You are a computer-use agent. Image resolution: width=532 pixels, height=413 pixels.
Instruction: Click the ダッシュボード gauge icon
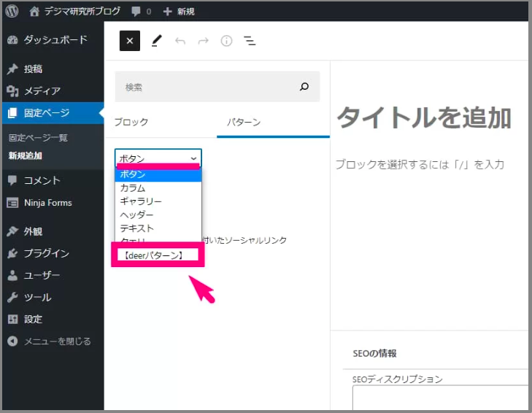pyautogui.click(x=12, y=40)
